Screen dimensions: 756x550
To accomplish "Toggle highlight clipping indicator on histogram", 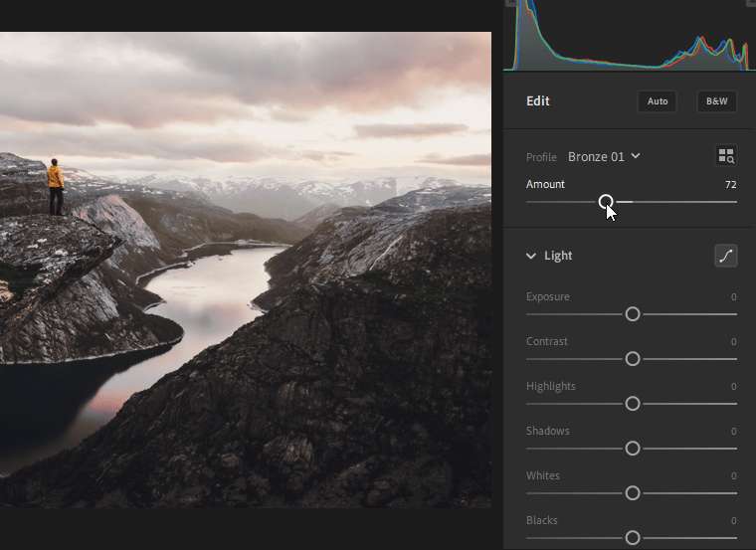I will 750,3.
